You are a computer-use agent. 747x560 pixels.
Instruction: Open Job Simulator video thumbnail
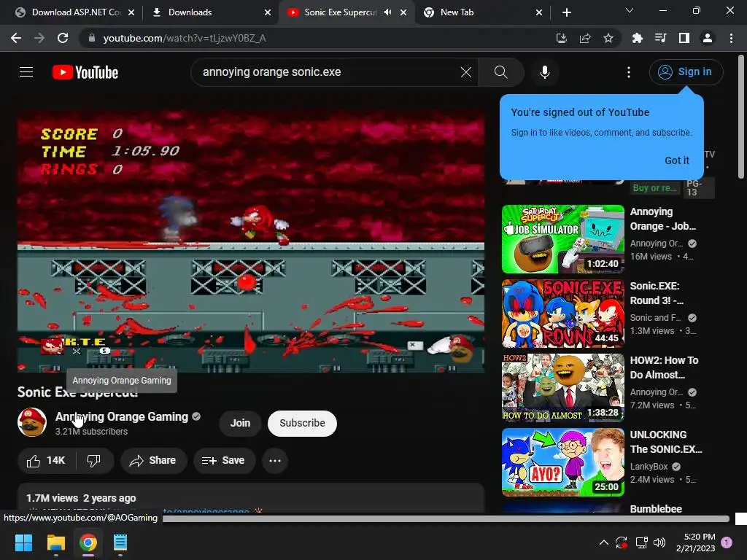pos(562,239)
